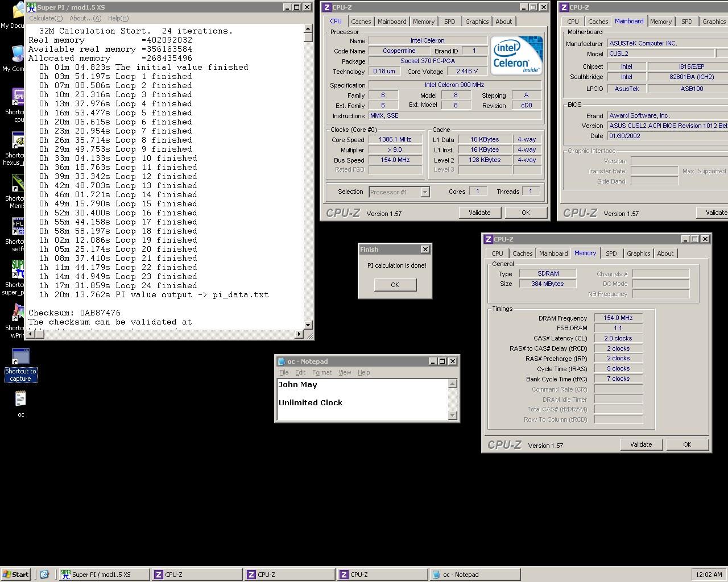Switch to Mainboard tab in CPU-Z CPU window
728x582 pixels.
coord(392,22)
